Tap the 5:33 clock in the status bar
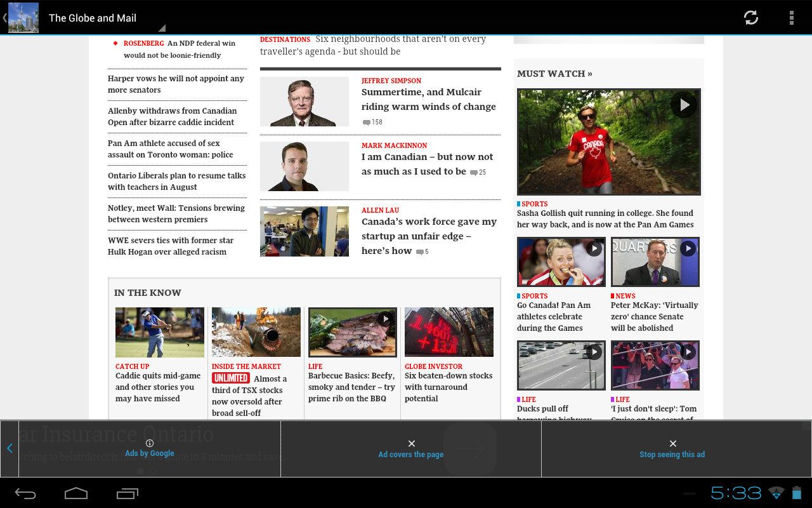The image size is (812, 508). (x=736, y=493)
